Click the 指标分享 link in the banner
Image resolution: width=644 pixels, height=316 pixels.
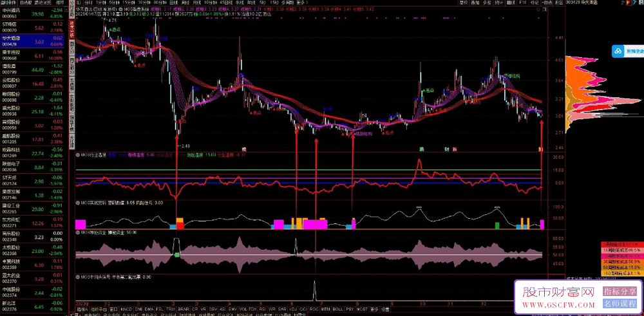(x=620, y=292)
